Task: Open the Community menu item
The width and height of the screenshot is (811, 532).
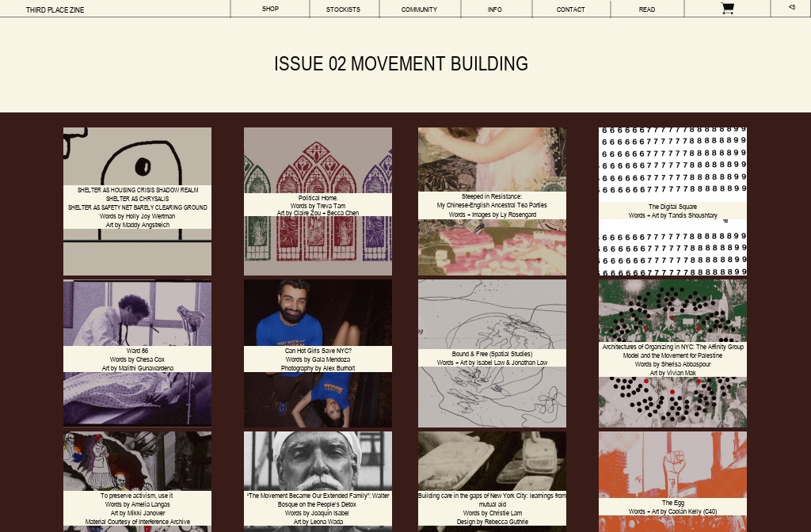Action: pos(419,9)
